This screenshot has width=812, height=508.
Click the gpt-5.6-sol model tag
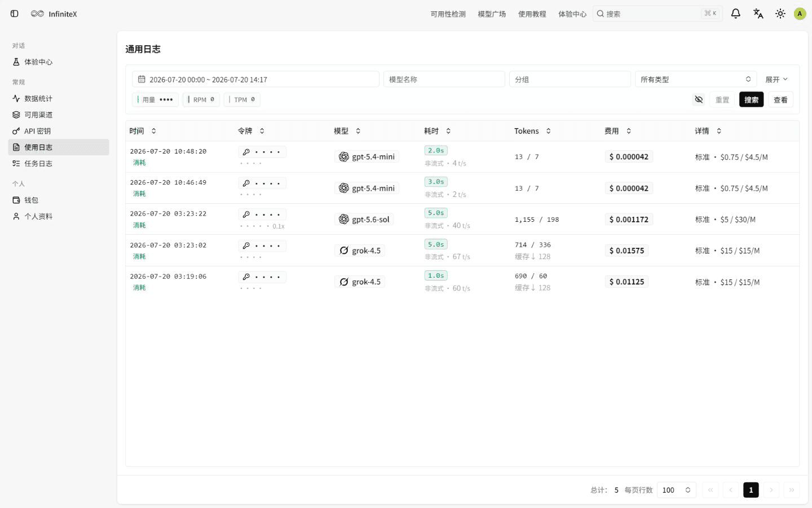[364, 219]
